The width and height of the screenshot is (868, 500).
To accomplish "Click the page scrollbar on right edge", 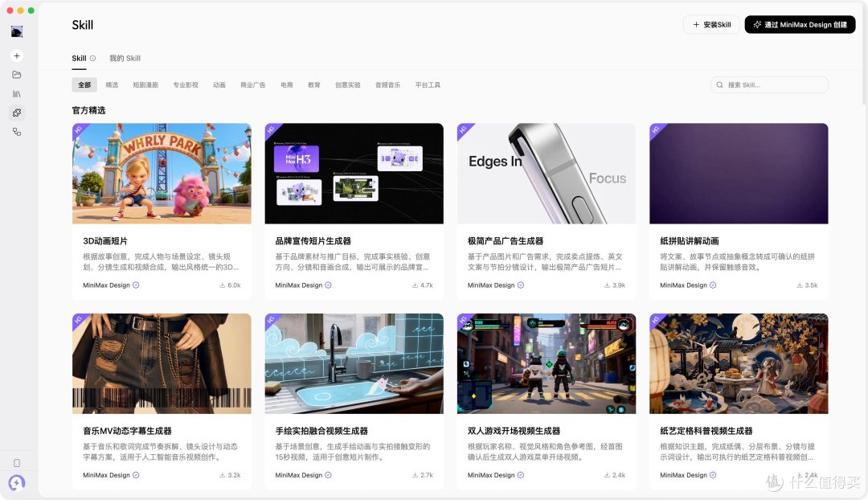I will (x=864, y=55).
